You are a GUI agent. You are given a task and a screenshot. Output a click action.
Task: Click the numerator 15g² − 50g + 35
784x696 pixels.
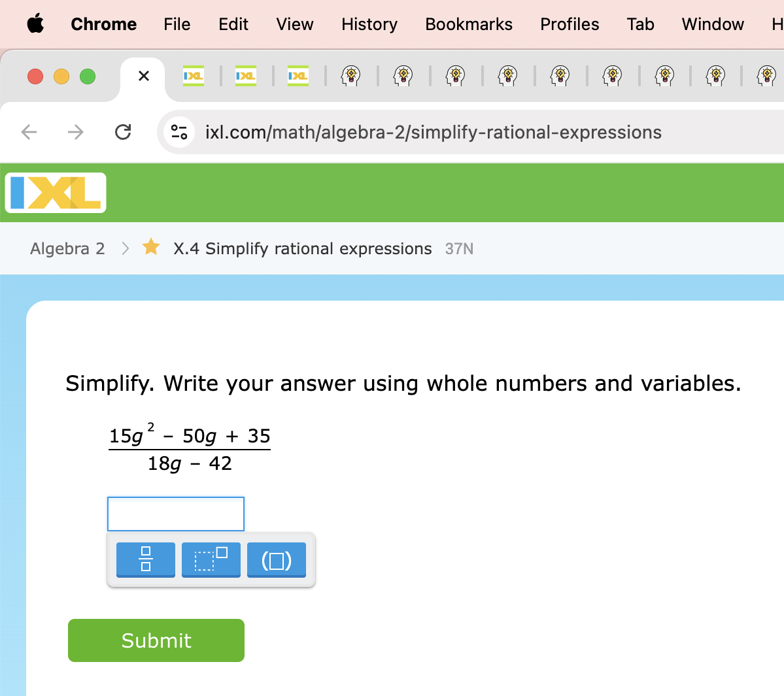click(x=190, y=434)
